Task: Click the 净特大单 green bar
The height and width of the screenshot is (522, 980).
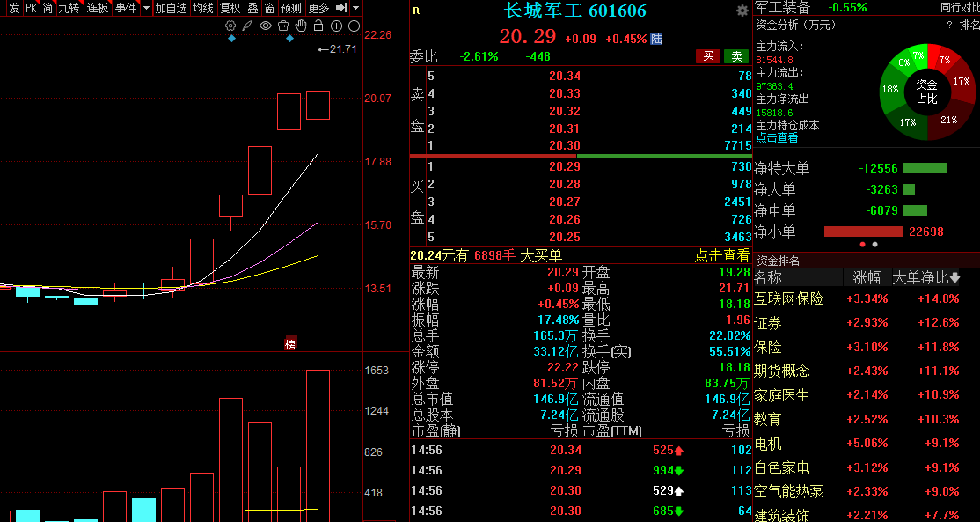Action: click(x=925, y=168)
